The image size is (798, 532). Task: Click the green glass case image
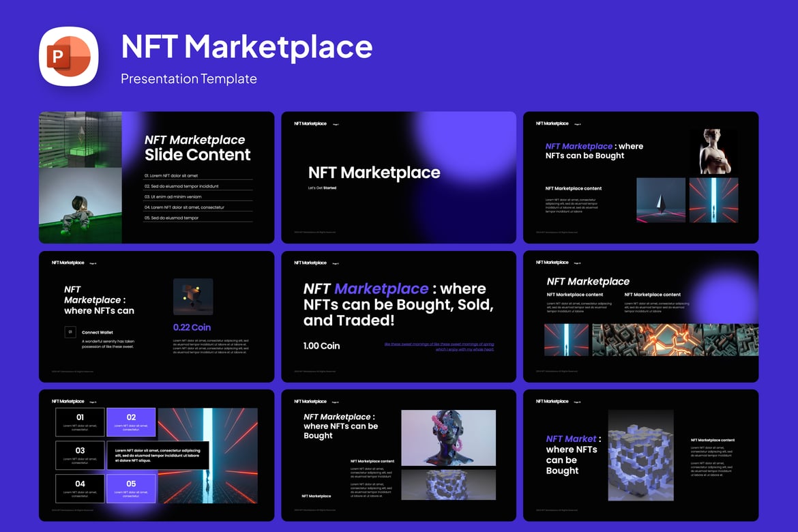[80, 140]
